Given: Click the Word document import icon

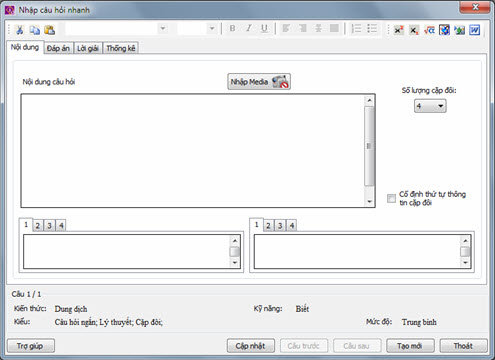Looking at the screenshot, I should [x=475, y=30].
